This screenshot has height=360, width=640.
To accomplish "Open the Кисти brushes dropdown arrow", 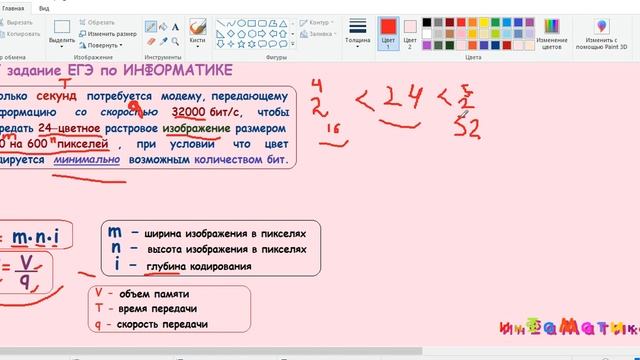I will (x=198, y=47).
